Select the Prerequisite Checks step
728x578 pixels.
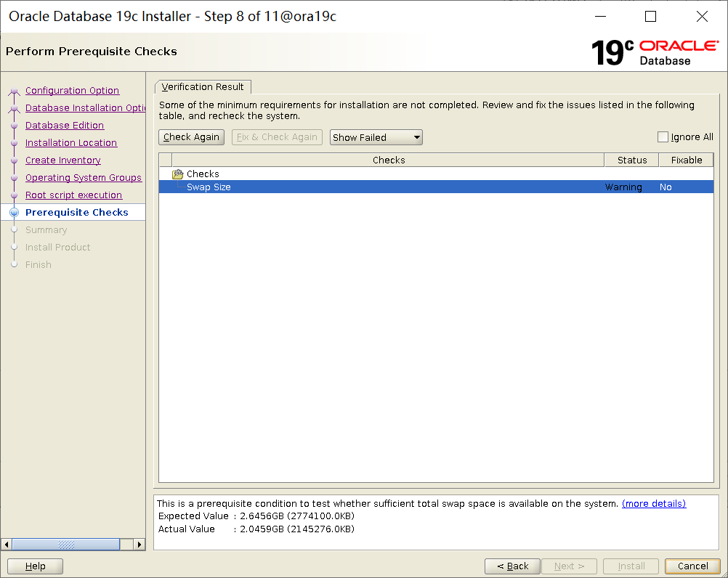(x=76, y=213)
